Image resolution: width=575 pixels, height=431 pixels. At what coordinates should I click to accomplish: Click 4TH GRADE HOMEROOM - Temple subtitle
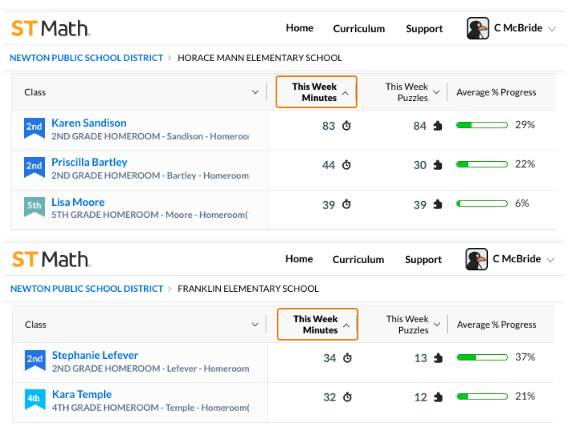[x=151, y=408]
